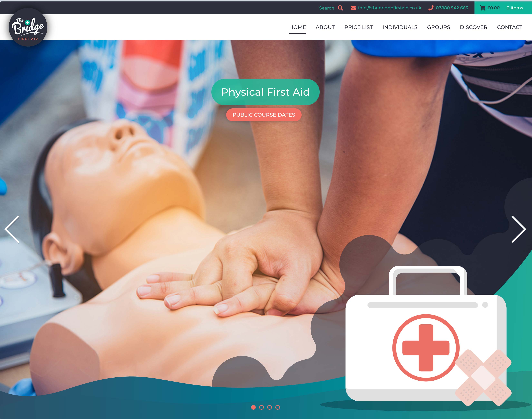Open the £0.00 basket total

[x=493, y=8]
